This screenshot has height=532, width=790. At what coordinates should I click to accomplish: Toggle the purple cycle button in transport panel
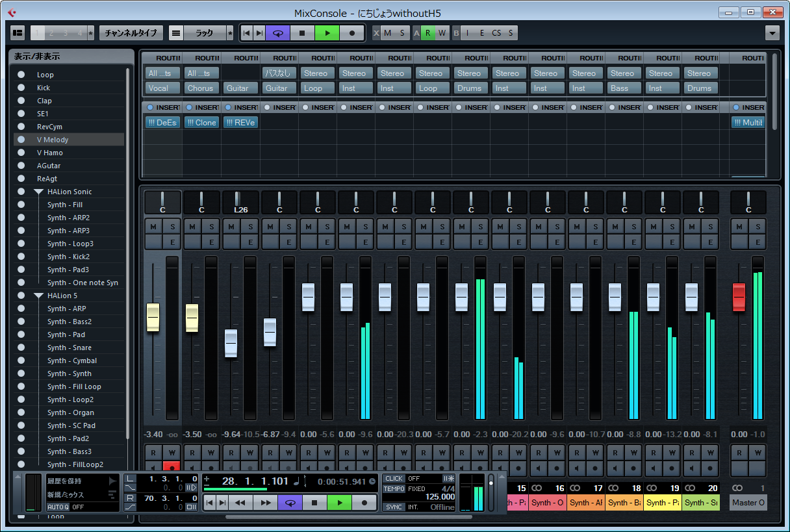point(290,502)
